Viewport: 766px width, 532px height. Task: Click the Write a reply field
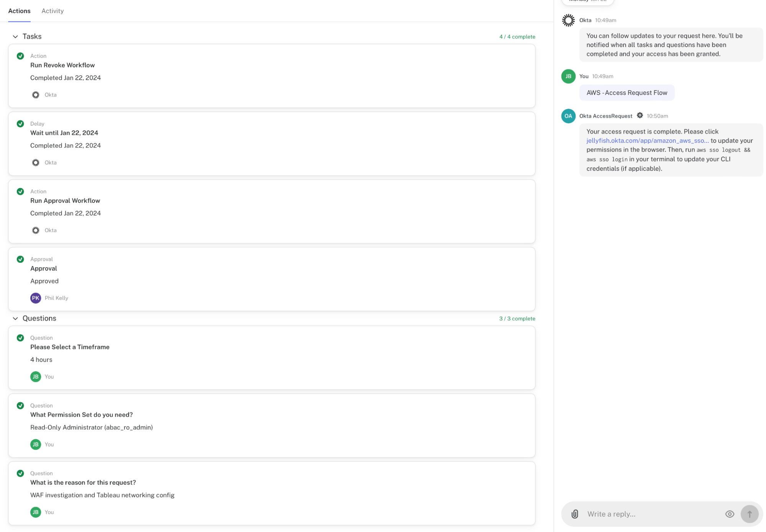[x=632, y=514]
